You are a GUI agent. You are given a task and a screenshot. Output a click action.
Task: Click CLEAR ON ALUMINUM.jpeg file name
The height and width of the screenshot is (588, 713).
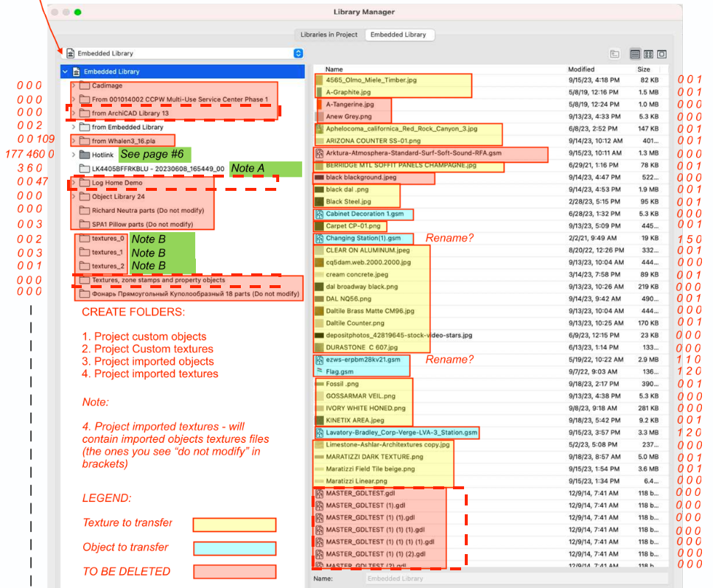(x=368, y=250)
